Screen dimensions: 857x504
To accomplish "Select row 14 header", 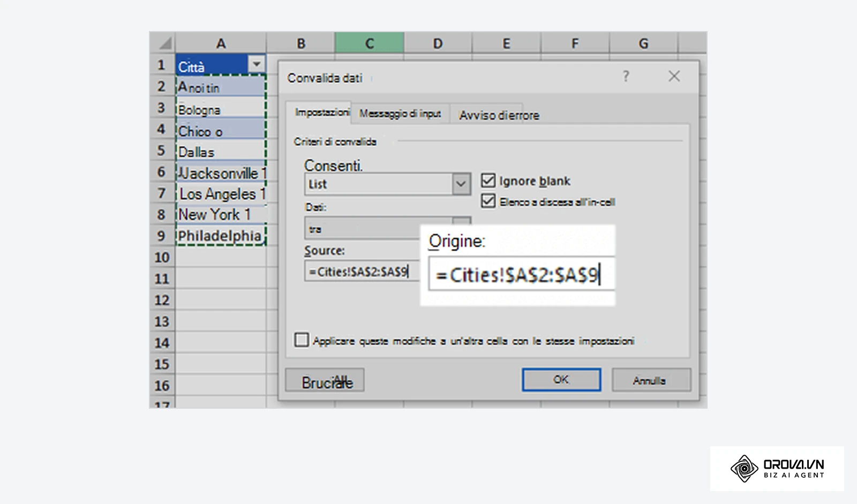I will pyautogui.click(x=162, y=343).
